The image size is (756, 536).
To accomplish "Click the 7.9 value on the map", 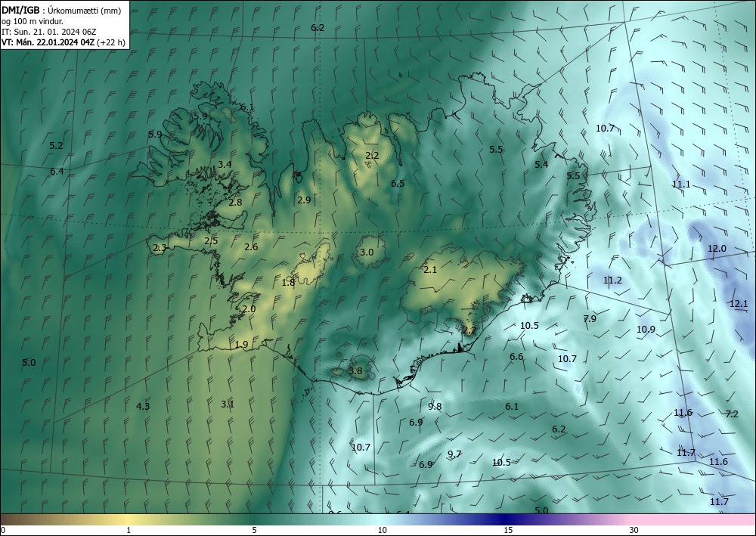I will [x=590, y=318].
